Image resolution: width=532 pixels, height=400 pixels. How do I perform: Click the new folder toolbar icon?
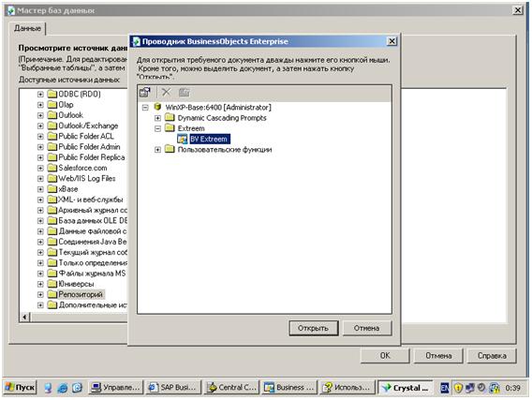click(x=184, y=93)
